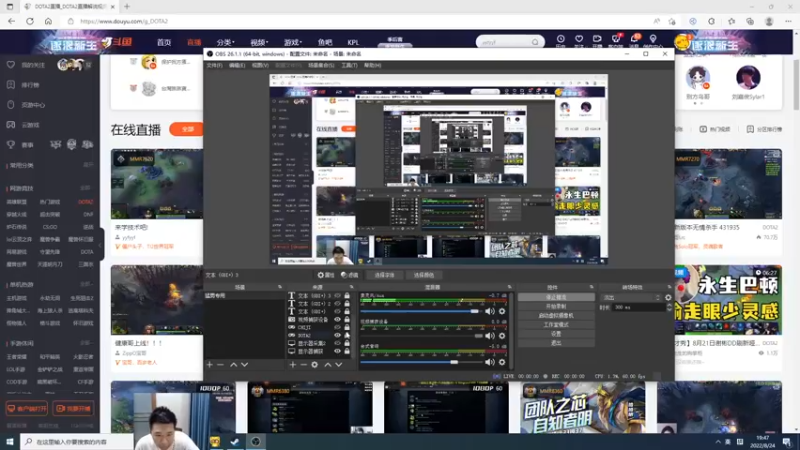Mute the third mixer audio channel

[490, 362]
